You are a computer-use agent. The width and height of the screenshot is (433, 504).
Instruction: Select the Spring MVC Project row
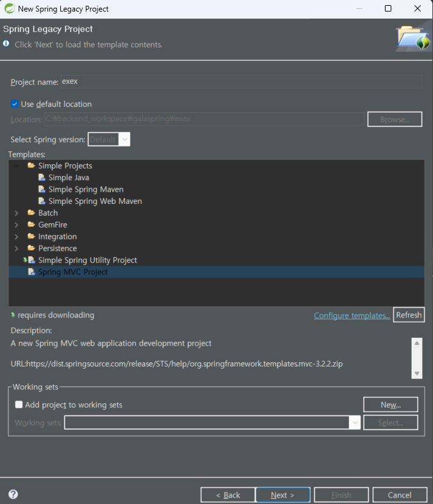click(216, 272)
